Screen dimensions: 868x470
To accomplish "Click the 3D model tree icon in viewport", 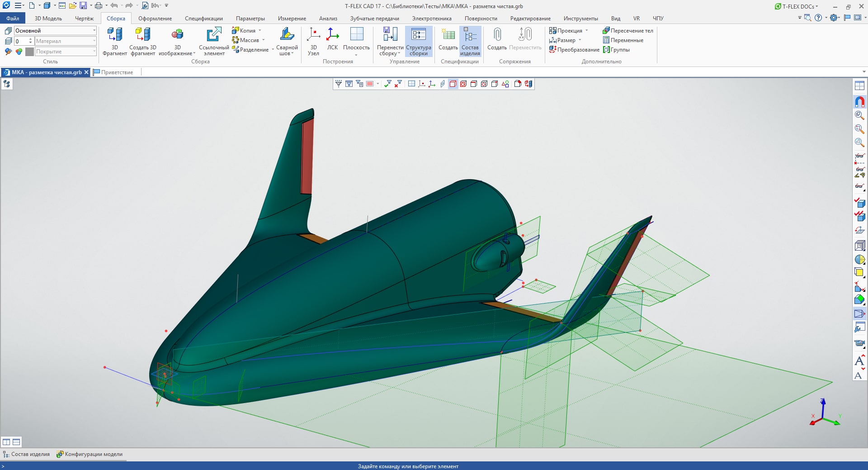I will point(7,84).
